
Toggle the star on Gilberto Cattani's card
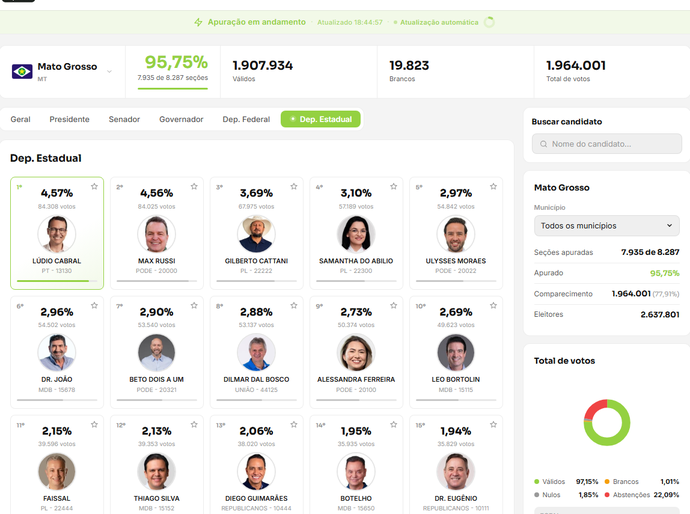(x=294, y=187)
